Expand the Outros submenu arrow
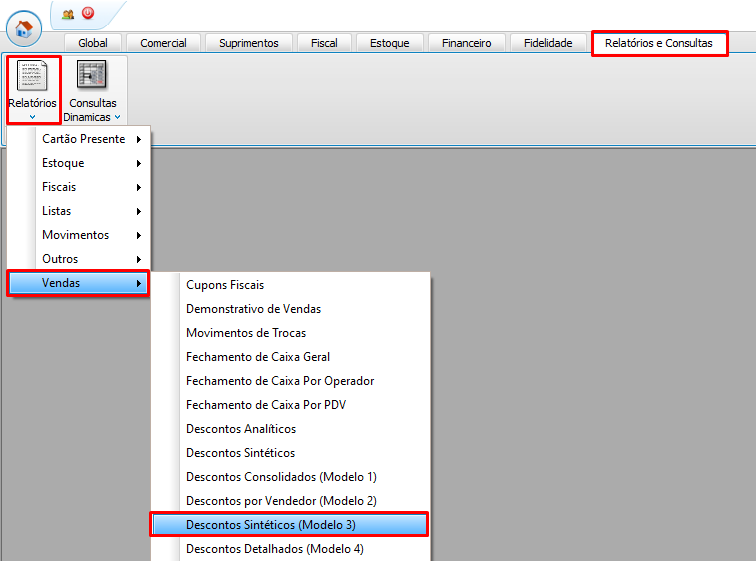The width and height of the screenshot is (756, 561). tap(139, 260)
